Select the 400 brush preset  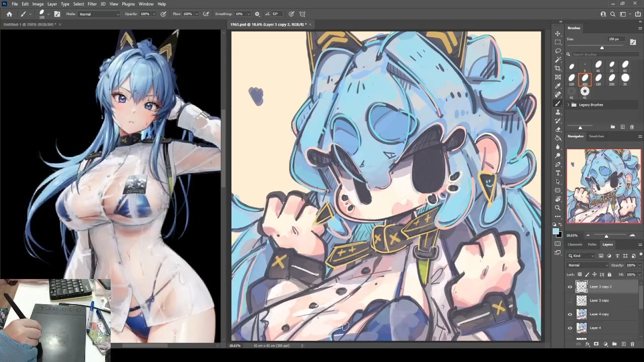point(585,79)
